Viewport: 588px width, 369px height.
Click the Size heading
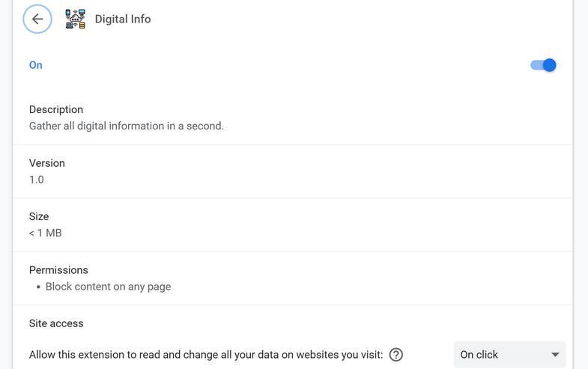point(39,216)
